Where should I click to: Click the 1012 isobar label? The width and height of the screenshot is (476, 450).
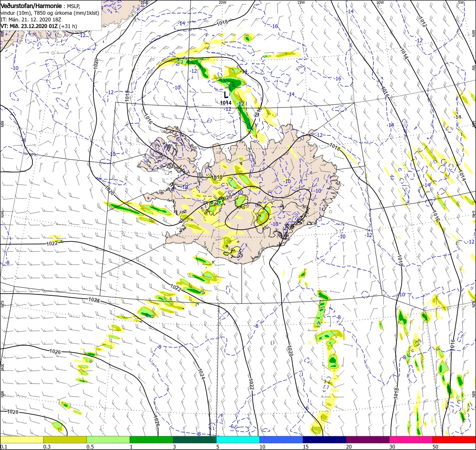tap(423, 21)
